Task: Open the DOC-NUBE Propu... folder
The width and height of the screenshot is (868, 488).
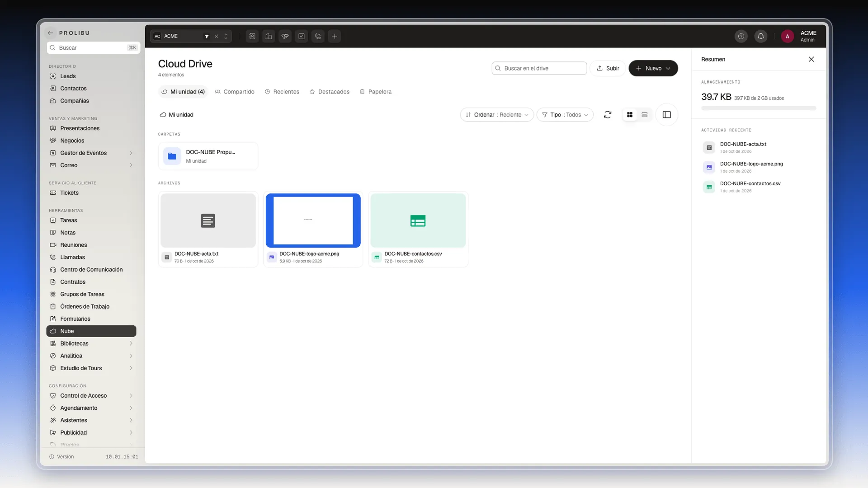Action: pyautogui.click(x=208, y=156)
